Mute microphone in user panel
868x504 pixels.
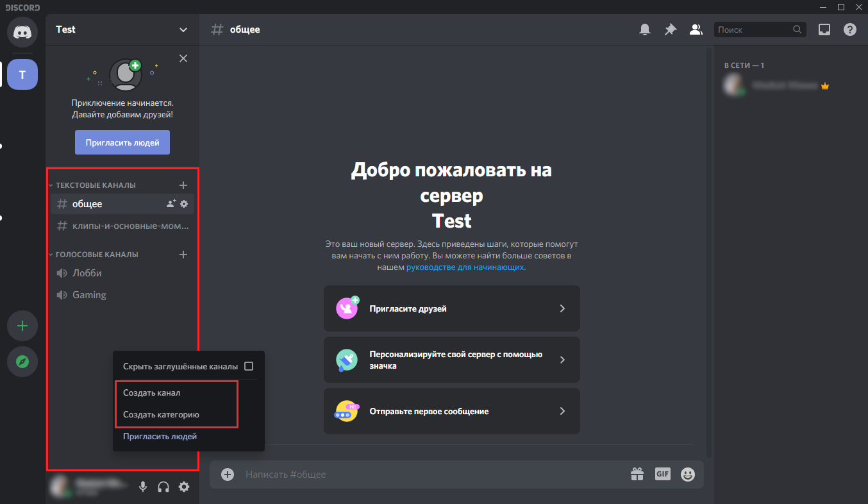143,487
